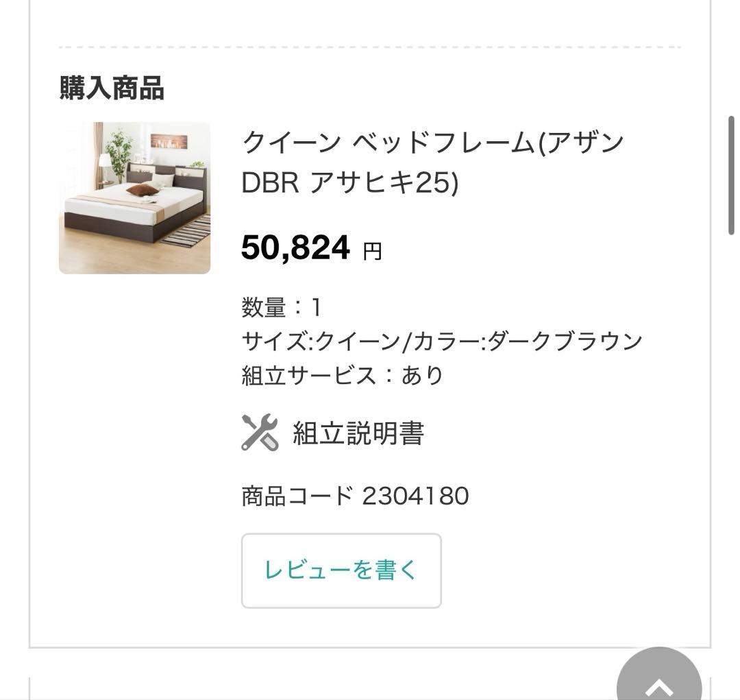Click the bed frame product photo
This screenshot has width=740, height=700.
point(134,197)
